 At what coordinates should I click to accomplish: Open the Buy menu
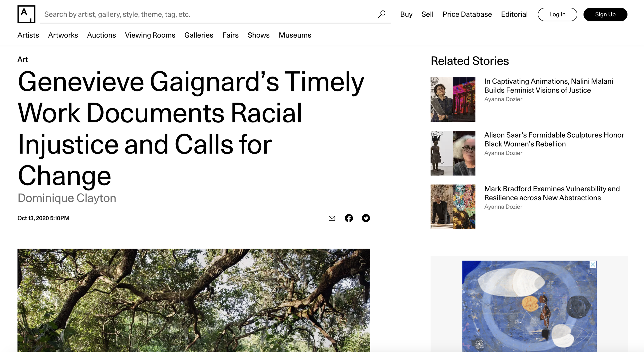click(406, 14)
